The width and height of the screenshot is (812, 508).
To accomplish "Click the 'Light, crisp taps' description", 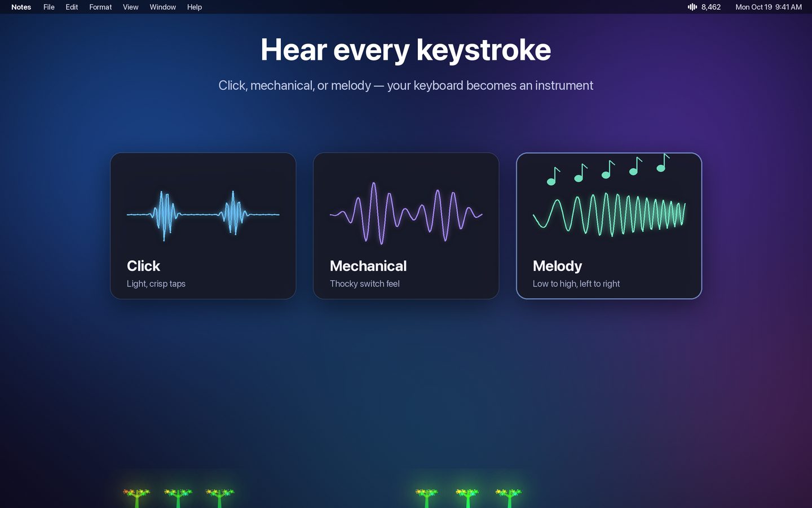I will [x=156, y=283].
